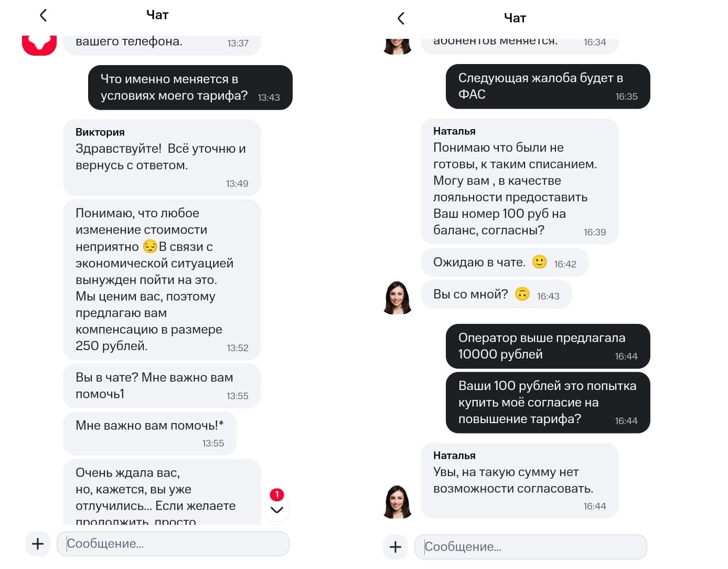Tap the right 'Чат' header title
This screenshot has height=569, width=728.
[x=515, y=18]
